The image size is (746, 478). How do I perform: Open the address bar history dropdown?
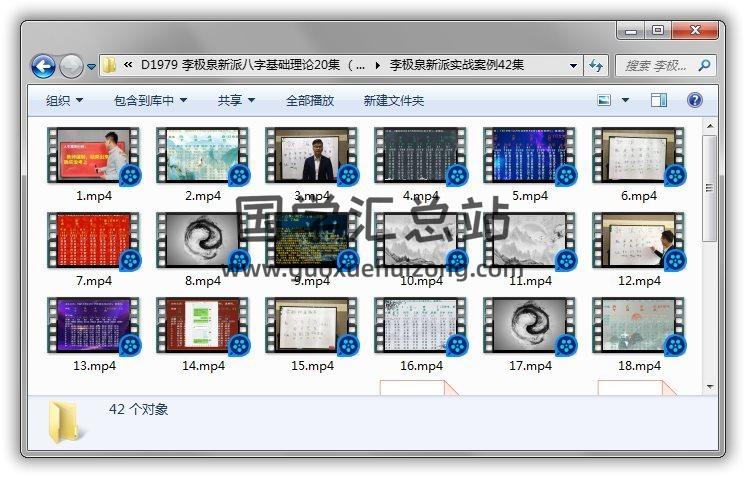tap(574, 66)
